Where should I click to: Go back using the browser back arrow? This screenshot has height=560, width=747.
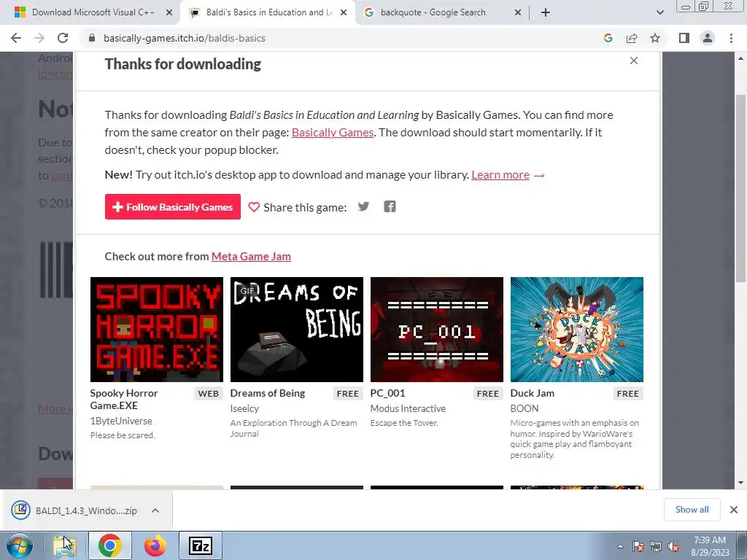[x=16, y=38]
